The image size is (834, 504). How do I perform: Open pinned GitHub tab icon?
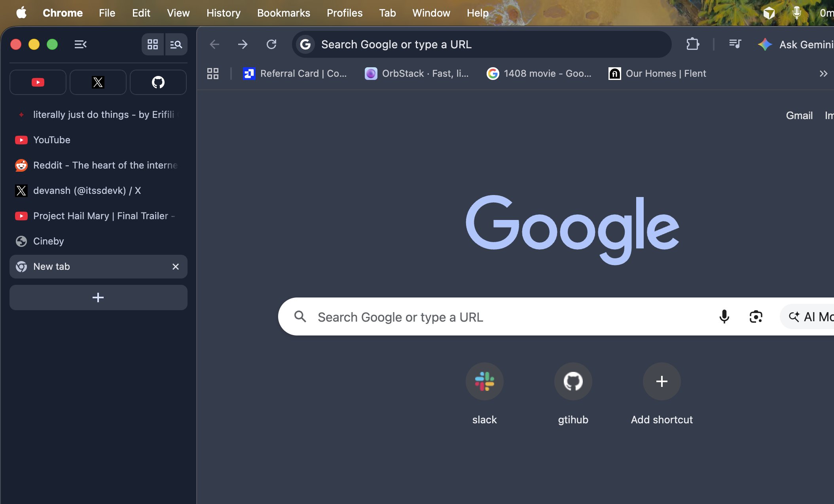pyautogui.click(x=158, y=82)
